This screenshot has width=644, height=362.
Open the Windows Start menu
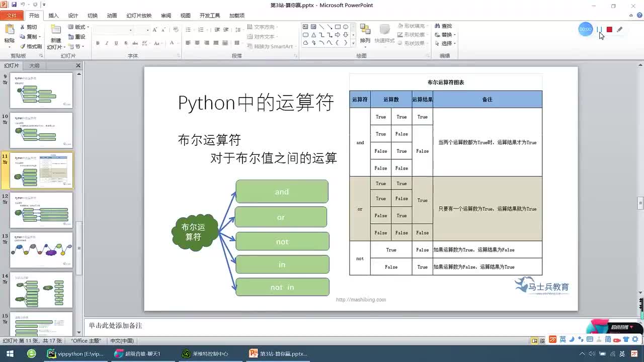pos(10,353)
